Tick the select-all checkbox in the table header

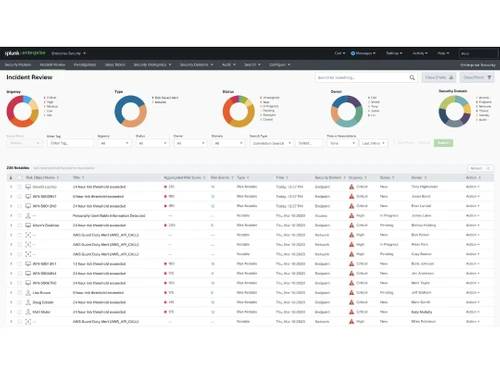click(x=19, y=178)
